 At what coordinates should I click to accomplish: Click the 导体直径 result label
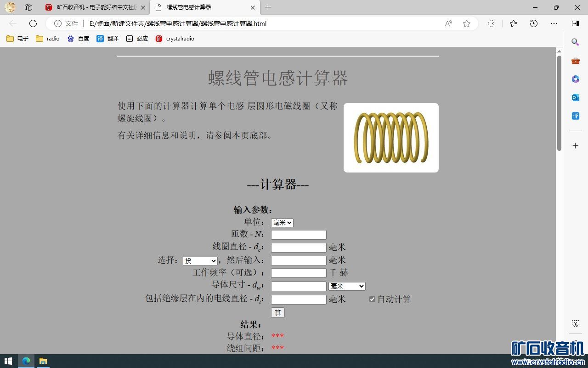[x=246, y=336]
